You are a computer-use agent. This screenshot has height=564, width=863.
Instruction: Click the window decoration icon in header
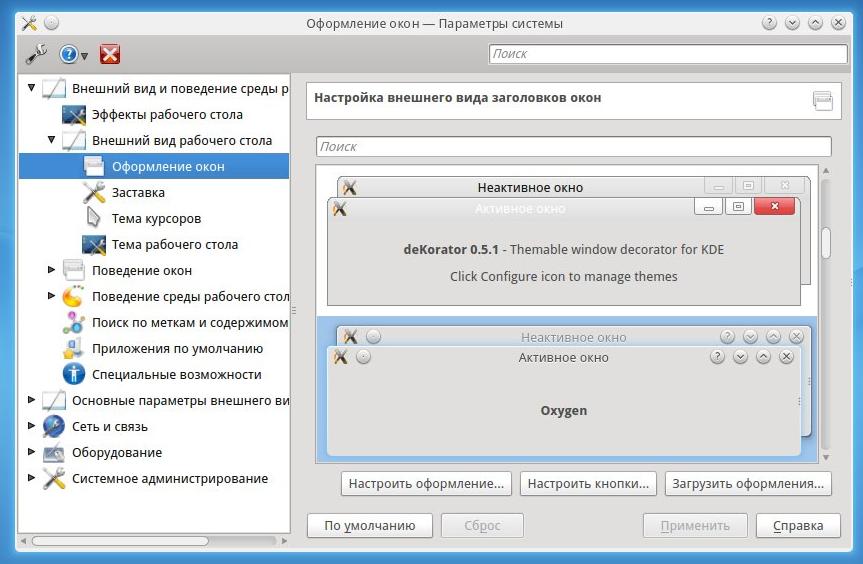pos(823,101)
